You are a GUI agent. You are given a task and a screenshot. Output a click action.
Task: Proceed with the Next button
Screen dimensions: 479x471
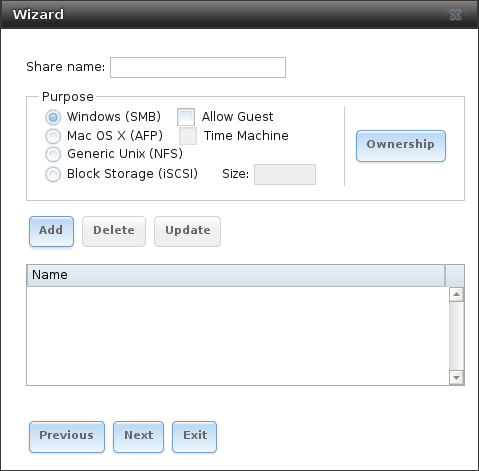138,437
